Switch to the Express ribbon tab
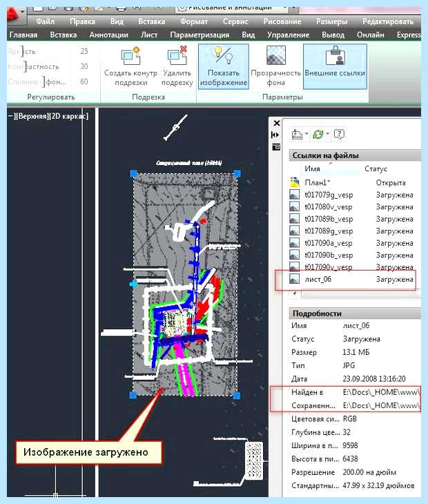The image size is (428, 504). [409, 35]
